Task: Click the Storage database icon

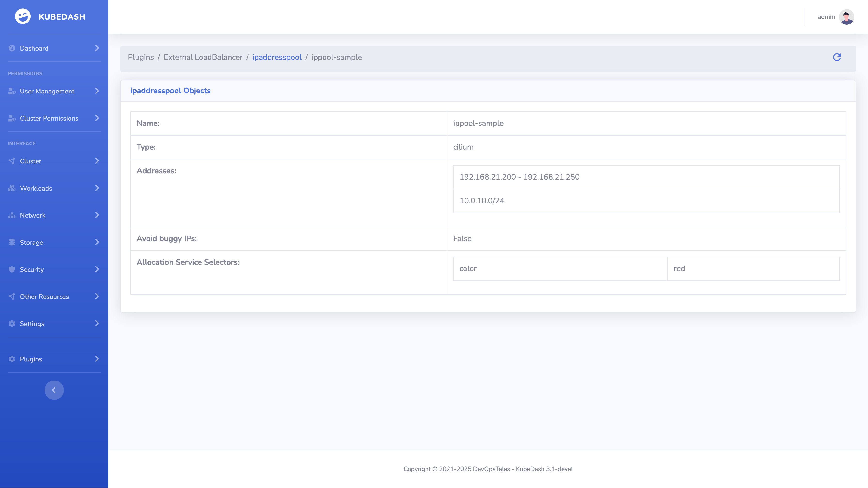Action: [12, 243]
